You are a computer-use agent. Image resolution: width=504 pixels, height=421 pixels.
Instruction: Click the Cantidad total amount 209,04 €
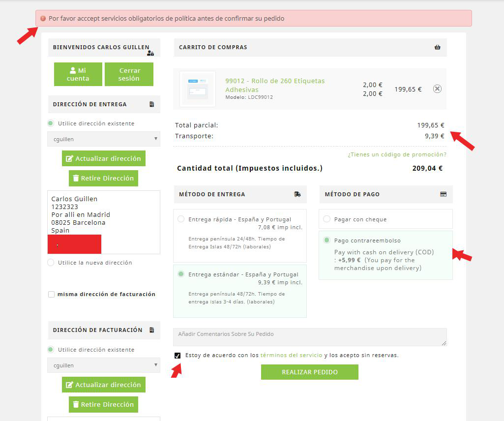click(427, 168)
